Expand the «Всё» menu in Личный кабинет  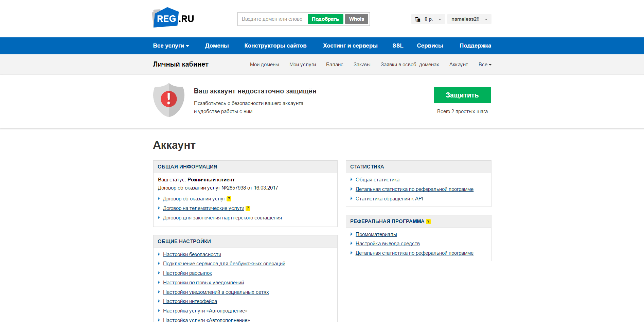point(485,64)
